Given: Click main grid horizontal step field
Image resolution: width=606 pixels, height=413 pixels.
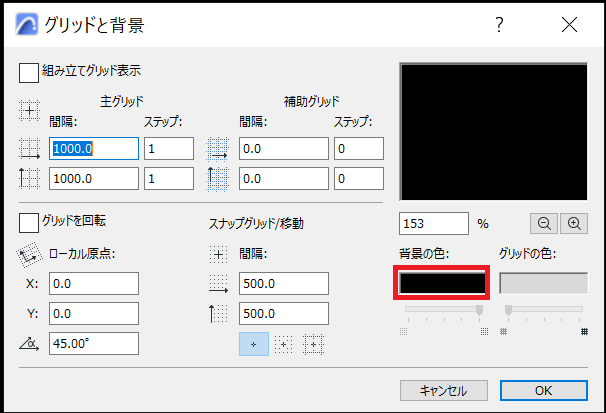Looking at the screenshot, I should tap(169, 148).
